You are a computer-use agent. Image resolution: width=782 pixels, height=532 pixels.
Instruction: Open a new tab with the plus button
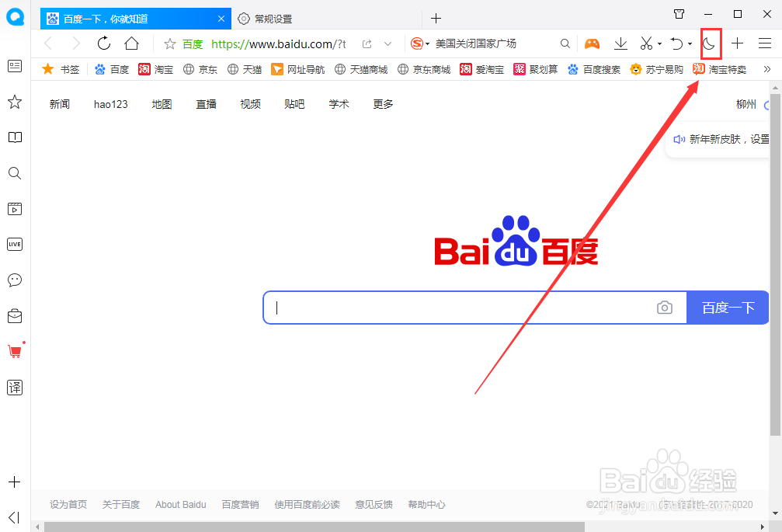[436, 19]
